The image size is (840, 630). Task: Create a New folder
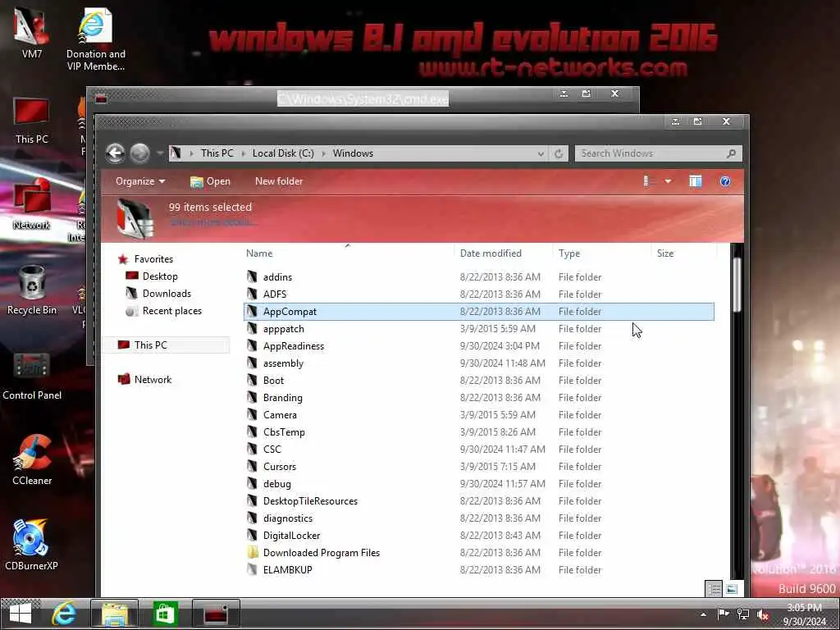tap(279, 181)
